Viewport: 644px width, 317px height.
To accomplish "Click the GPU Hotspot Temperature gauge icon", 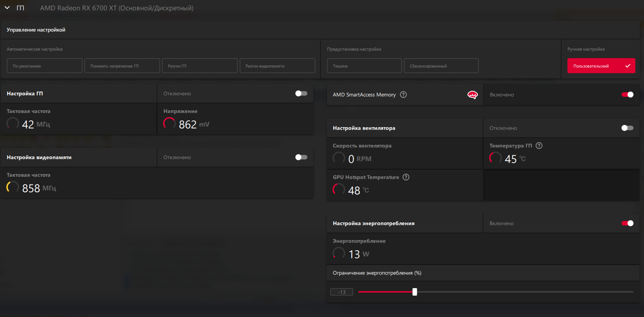I will (x=339, y=189).
